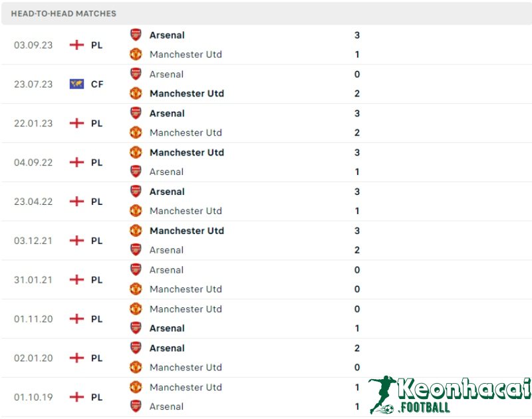The width and height of the screenshot is (532, 419).
Task: Open the 03.09.23 match date entry
Action: (33, 45)
